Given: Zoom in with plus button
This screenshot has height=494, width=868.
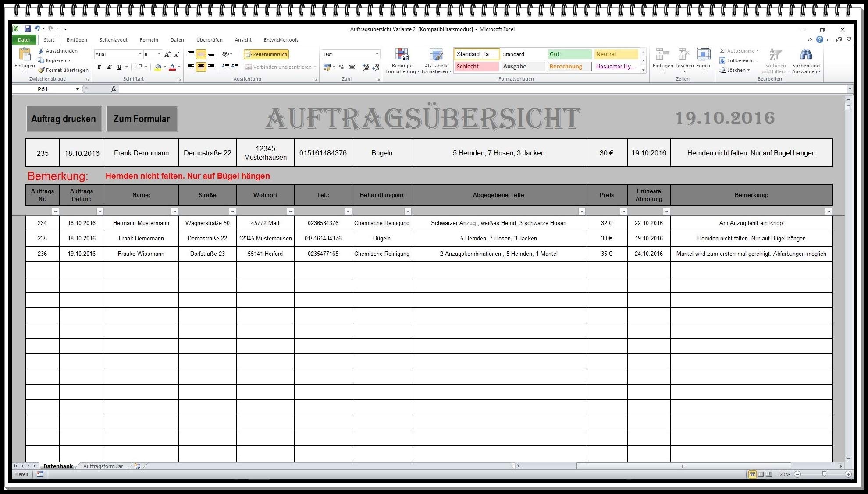Looking at the screenshot, I should pos(848,474).
